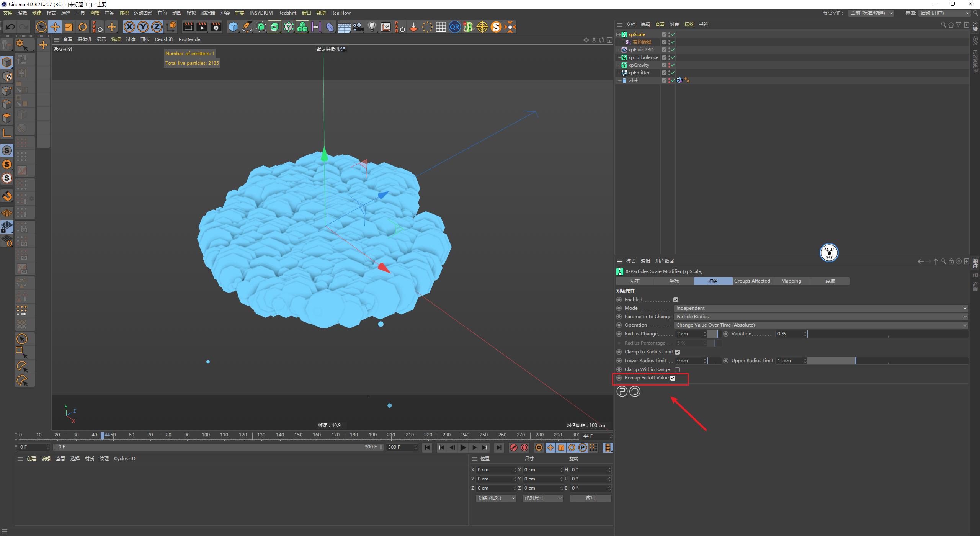Click Go to Start of animation
The height and width of the screenshot is (536, 980).
pyautogui.click(x=427, y=447)
